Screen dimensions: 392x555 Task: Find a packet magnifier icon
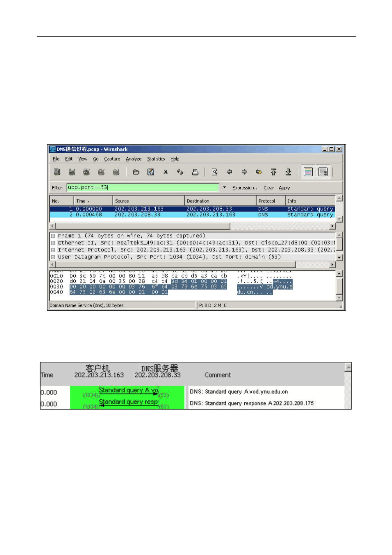click(214, 172)
